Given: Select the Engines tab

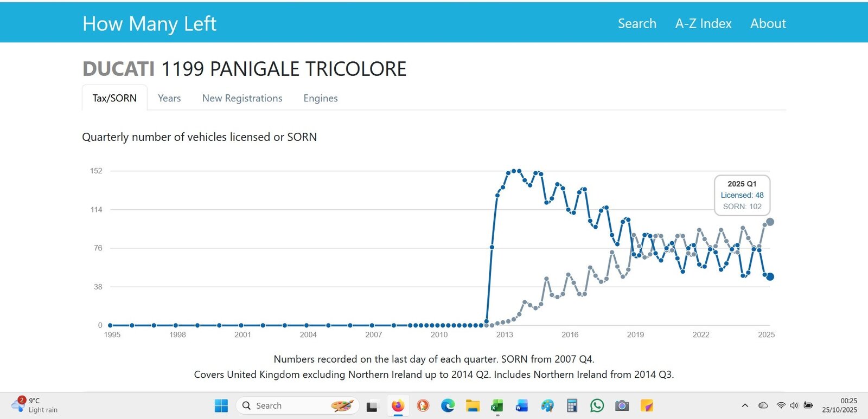Looking at the screenshot, I should pos(320,98).
